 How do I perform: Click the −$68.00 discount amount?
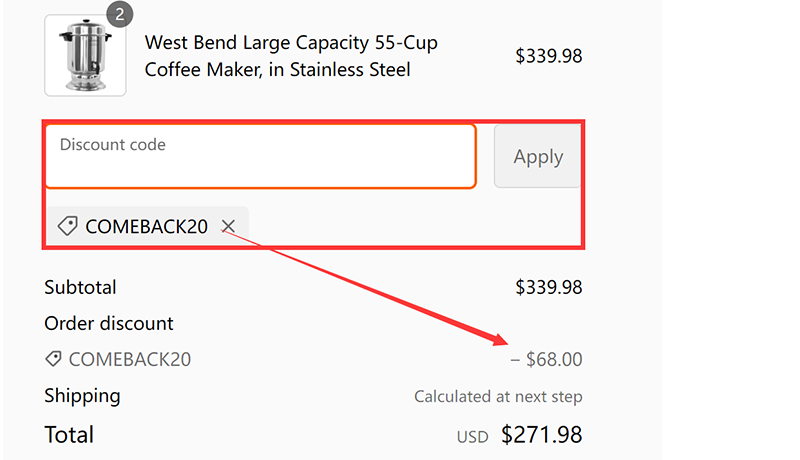click(x=546, y=359)
